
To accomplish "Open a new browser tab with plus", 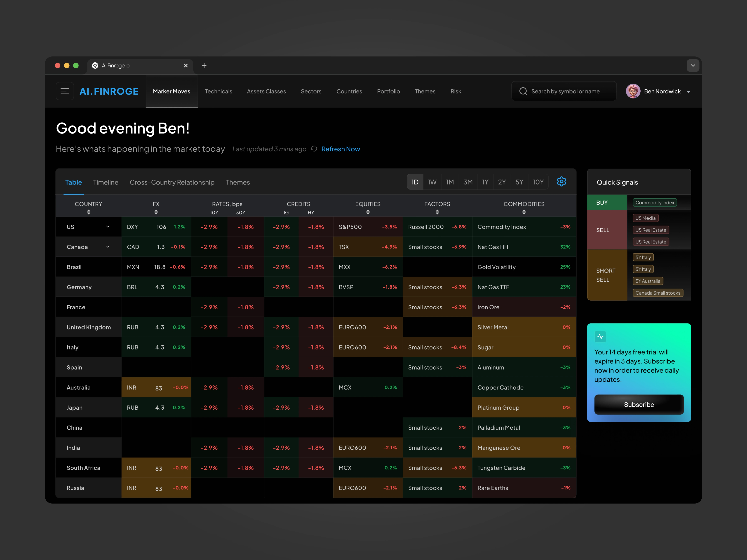I will click(x=204, y=65).
